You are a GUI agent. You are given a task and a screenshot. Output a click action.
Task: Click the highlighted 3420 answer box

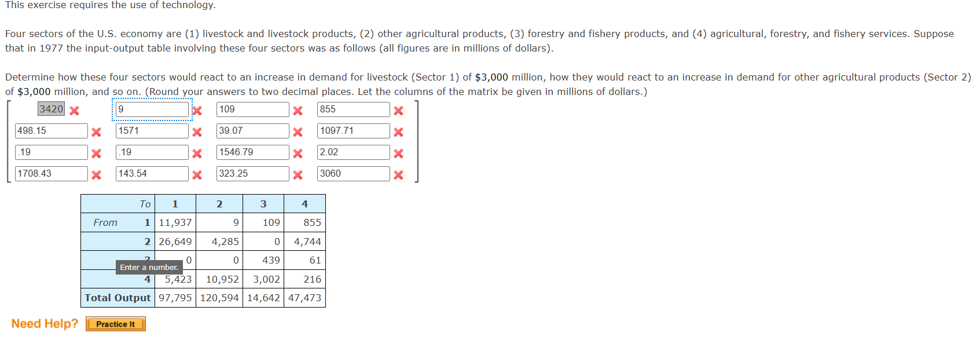pos(51,108)
